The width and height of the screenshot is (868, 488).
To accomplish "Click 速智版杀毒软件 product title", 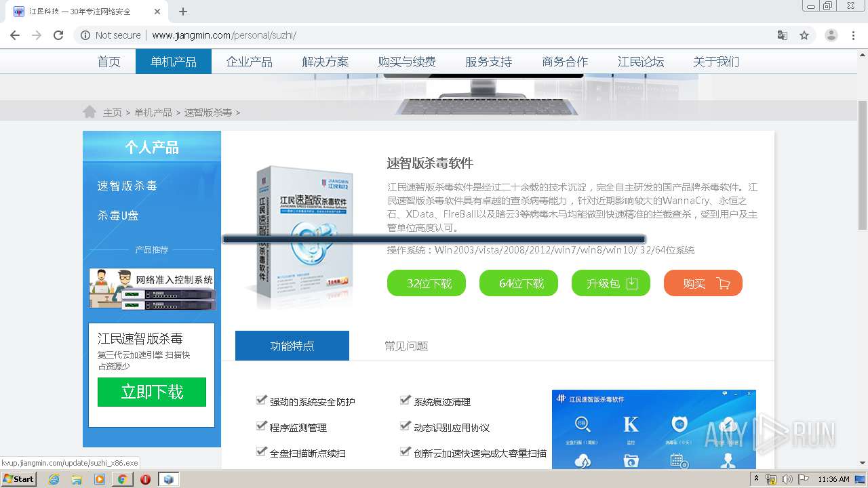I will (430, 163).
